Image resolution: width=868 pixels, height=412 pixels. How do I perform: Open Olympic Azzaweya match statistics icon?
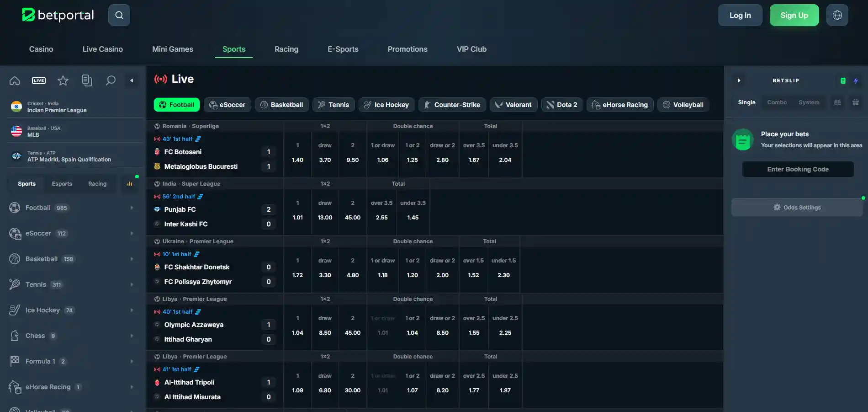tap(198, 312)
